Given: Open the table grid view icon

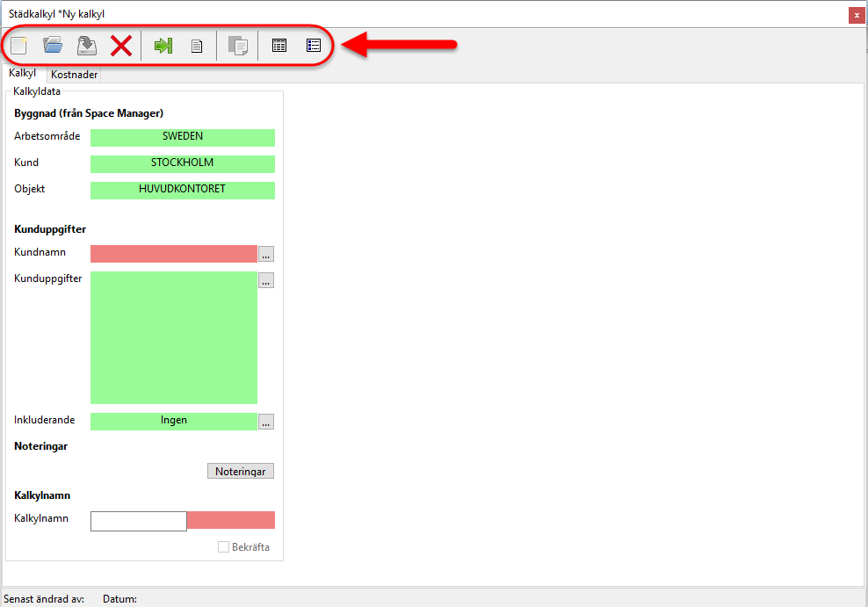Looking at the screenshot, I should tap(279, 46).
